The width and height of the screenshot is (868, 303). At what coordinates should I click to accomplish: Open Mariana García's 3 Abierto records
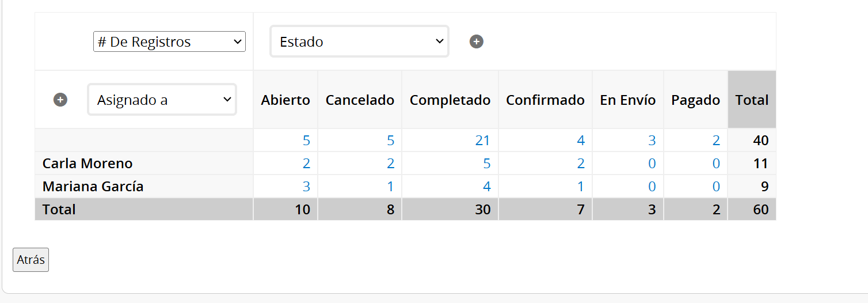pyautogui.click(x=306, y=187)
